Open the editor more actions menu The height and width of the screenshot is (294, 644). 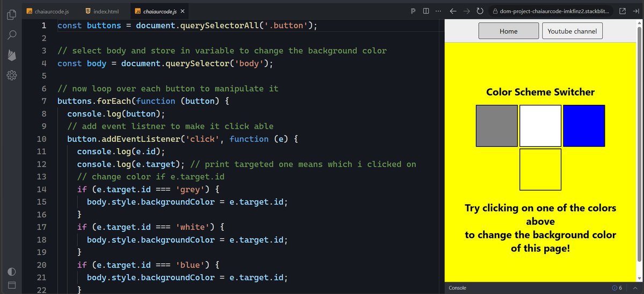pos(438,11)
